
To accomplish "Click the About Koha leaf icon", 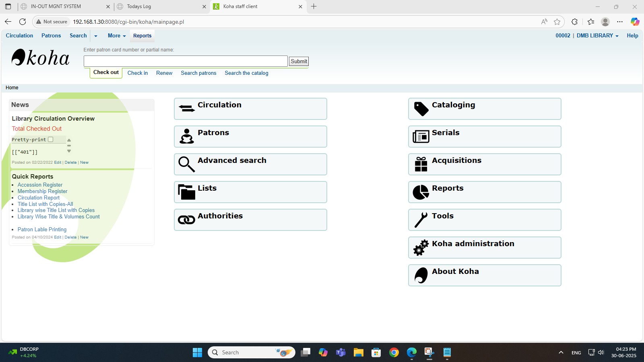I will point(421,275).
